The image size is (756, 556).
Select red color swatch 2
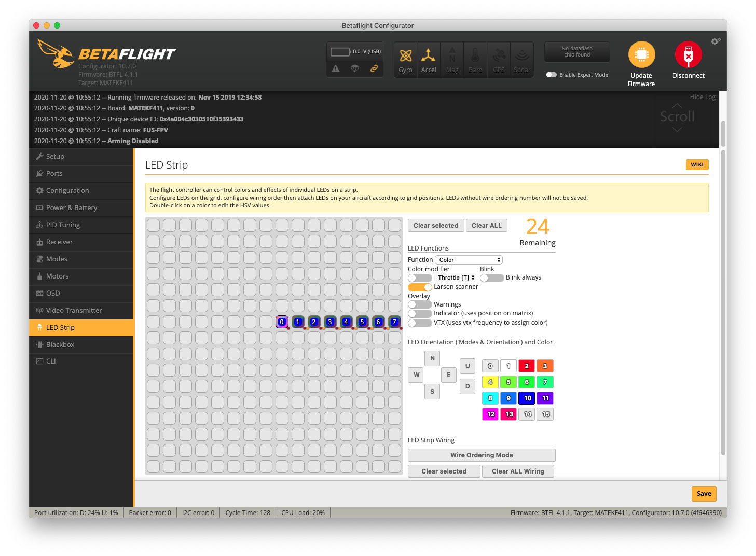(527, 366)
